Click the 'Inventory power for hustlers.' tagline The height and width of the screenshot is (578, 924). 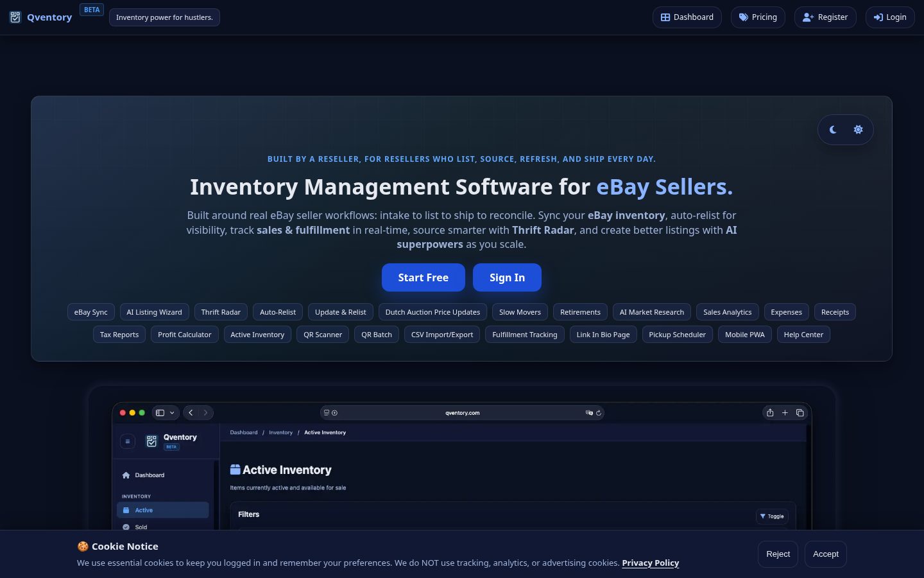(x=164, y=17)
